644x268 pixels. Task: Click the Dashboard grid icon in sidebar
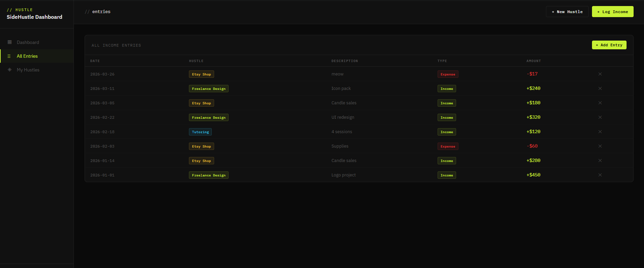(x=10, y=42)
